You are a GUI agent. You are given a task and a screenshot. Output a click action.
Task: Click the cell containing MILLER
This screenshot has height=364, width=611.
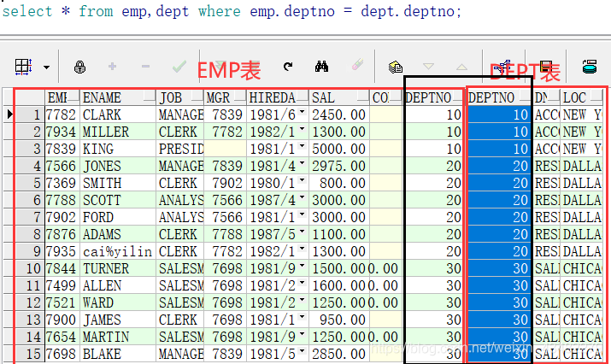pyautogui.click(x=118, y=132)
